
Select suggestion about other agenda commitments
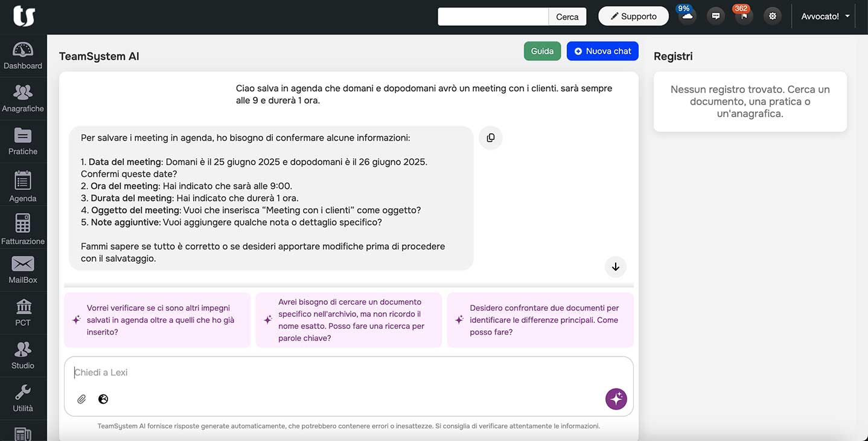[157, 320]
